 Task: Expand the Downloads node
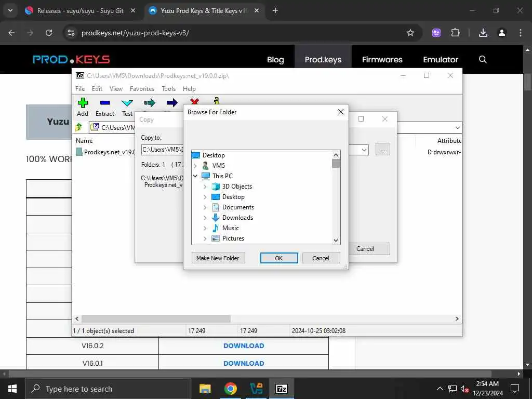click(205, 218)
